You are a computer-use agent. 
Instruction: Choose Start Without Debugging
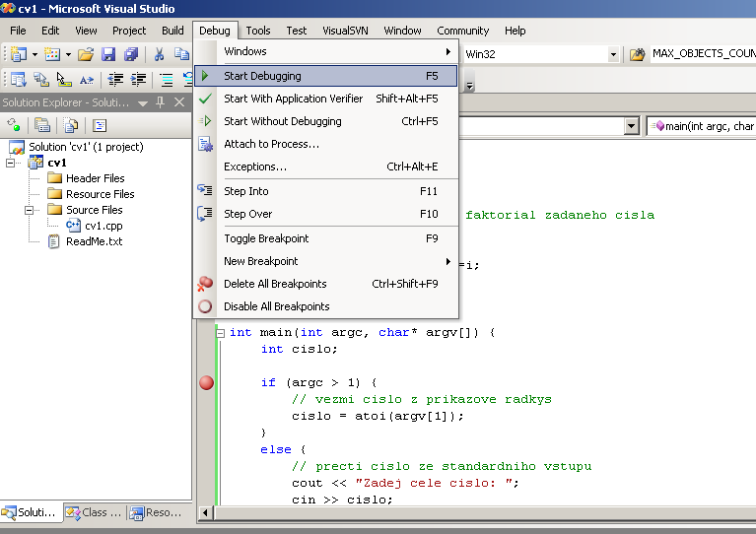click(x=326, y=121)
